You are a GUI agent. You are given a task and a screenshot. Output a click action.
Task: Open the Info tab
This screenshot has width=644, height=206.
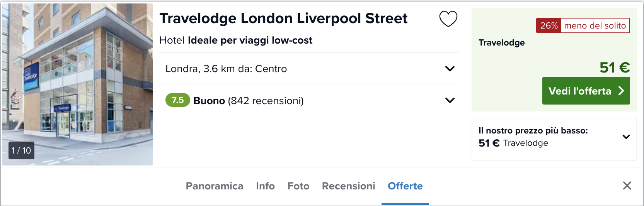pos(265,186)
